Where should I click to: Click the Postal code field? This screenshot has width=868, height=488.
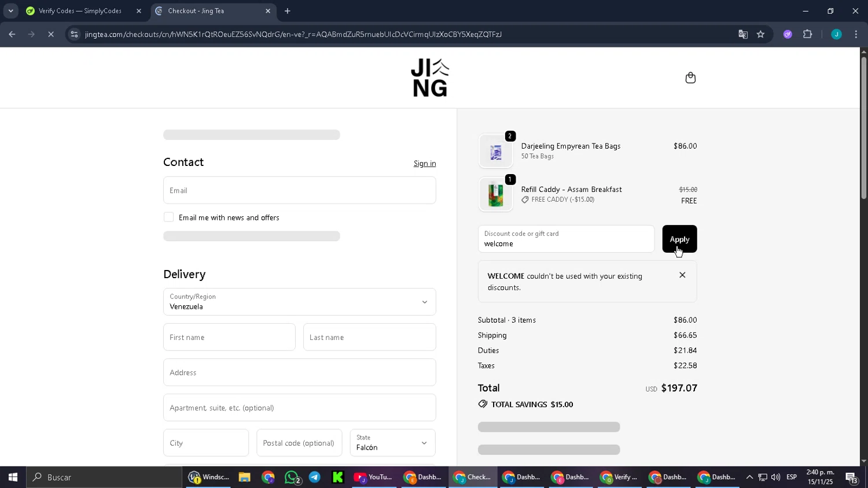[x=299, y=443]
